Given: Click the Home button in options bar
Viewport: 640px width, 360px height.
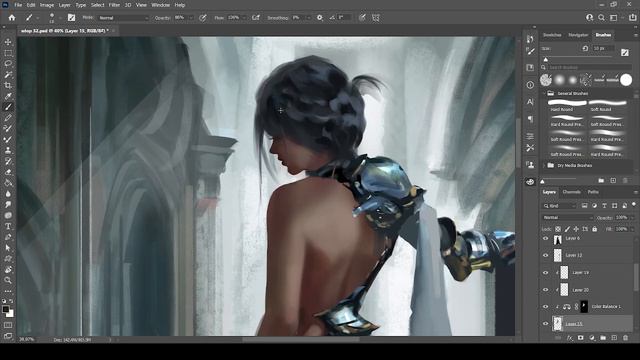Looking at the screenshot, I should 12,18.
